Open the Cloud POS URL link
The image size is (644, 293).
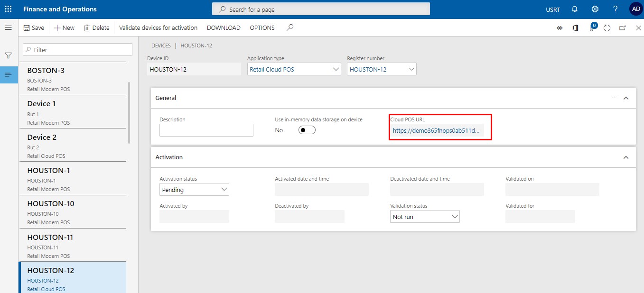coord(436,130)
